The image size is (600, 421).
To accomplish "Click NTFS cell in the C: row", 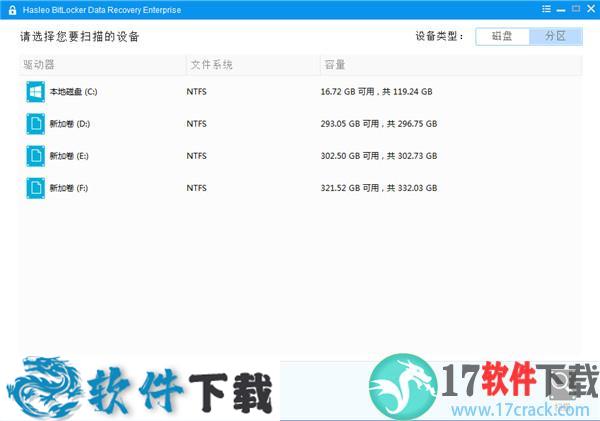I will pyautogui.click(x=197, y=92).
